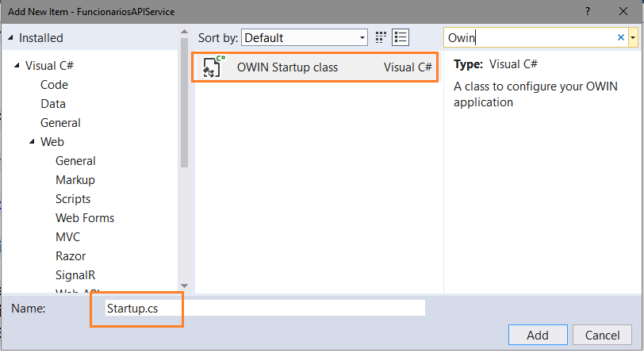The image size is (644, 353).
Task: Open the Sort by Default dropdown
Action: (x=305, y=38)
